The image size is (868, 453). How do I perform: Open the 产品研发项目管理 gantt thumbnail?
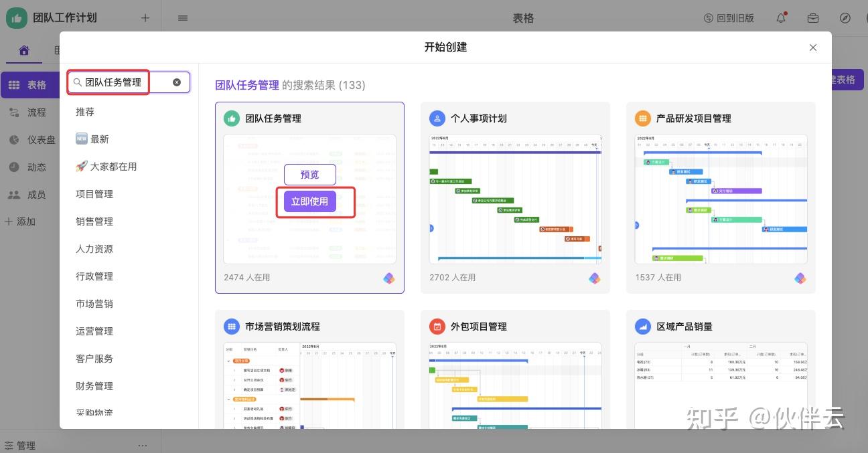pyautogui.click(x=721, y=199)
